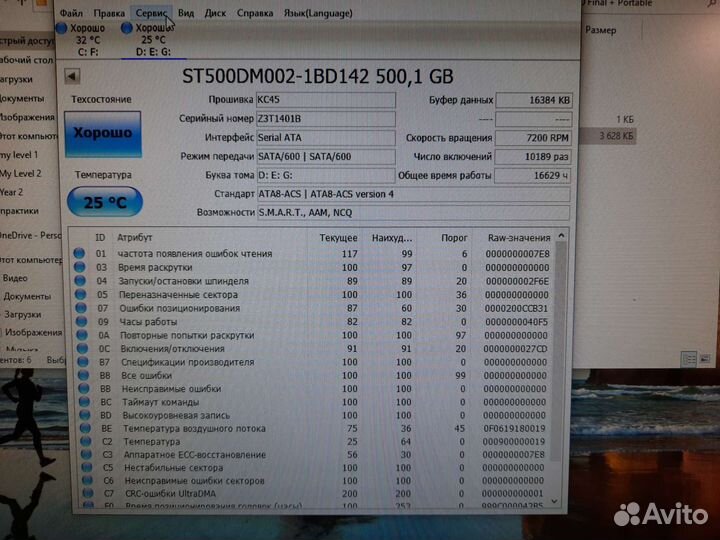Image resolution: width=720 pixels, height=540 pixels.
Task: Switch Explorer to details view icon
Action: pos(689,359)
